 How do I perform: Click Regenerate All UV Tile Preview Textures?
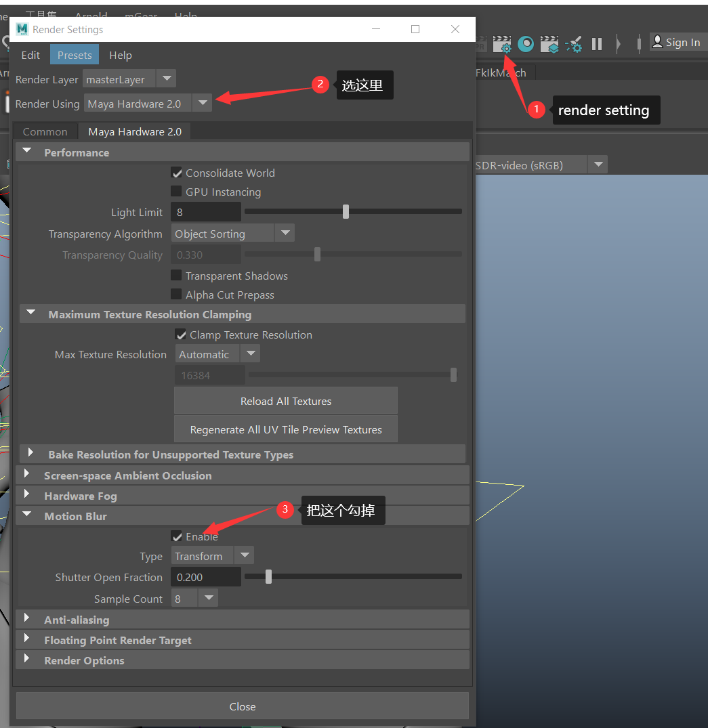[x=286, y=429]
